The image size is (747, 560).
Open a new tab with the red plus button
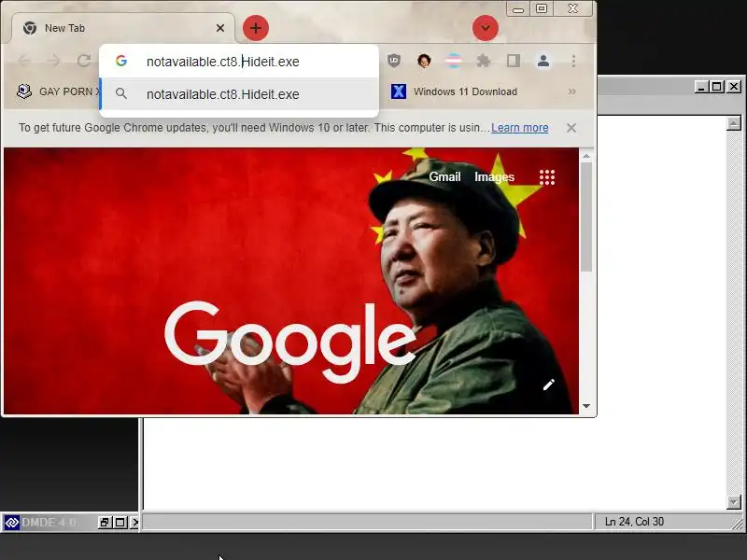256,28
